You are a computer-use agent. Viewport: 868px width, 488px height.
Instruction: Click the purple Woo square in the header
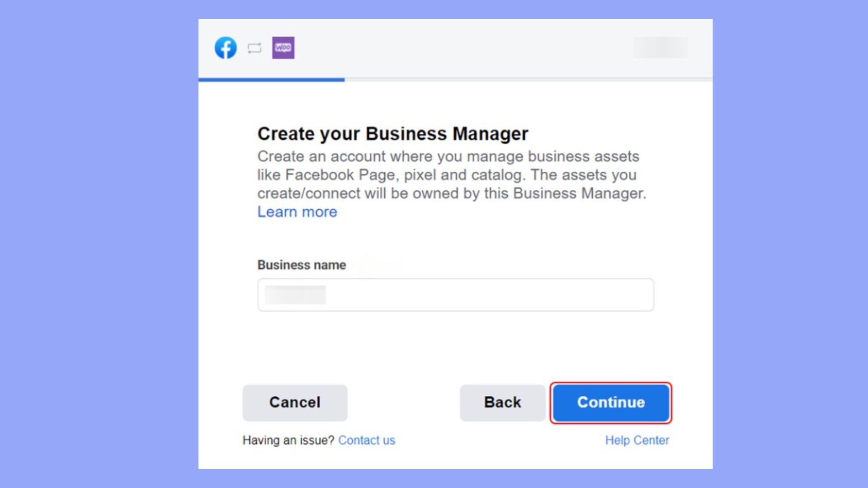pyautogui.click(x=283, y=47)
